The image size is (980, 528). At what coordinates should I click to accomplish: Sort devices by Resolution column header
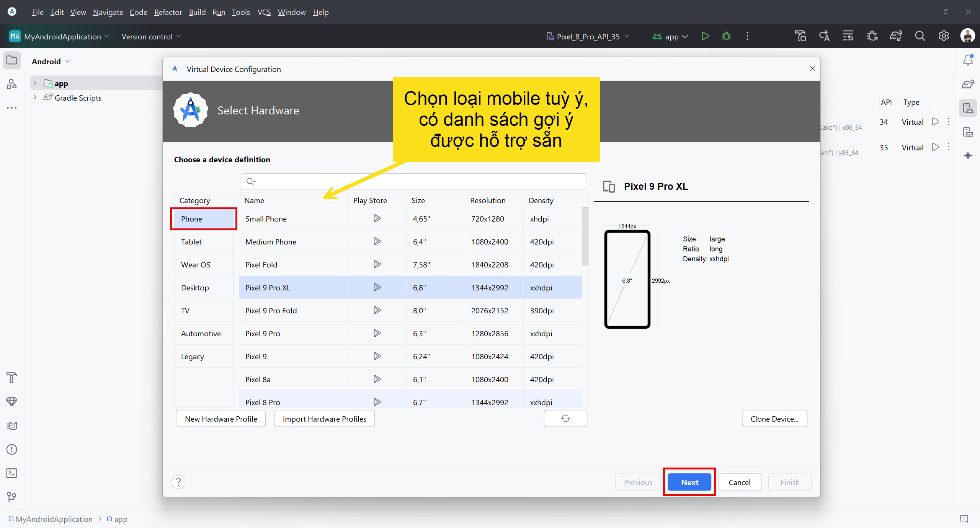(x=494, y=200)
